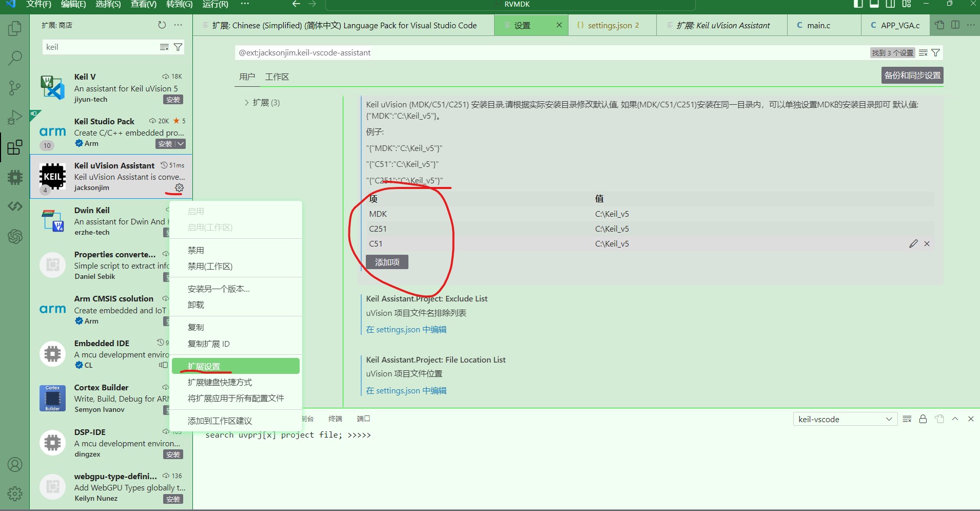Open settings JSON file icon in editor toolbar
Viewport: 980px width, 511px height.
pyautogui.click(x=939, y=25)
